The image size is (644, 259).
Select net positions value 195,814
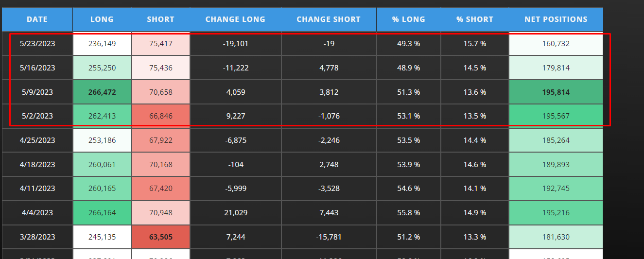(556, 92)
